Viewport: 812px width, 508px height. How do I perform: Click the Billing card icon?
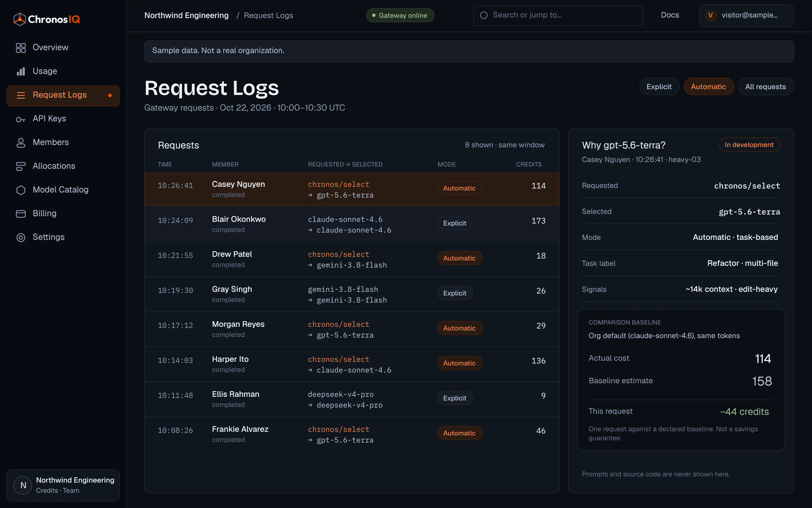[x=21, y=214]
